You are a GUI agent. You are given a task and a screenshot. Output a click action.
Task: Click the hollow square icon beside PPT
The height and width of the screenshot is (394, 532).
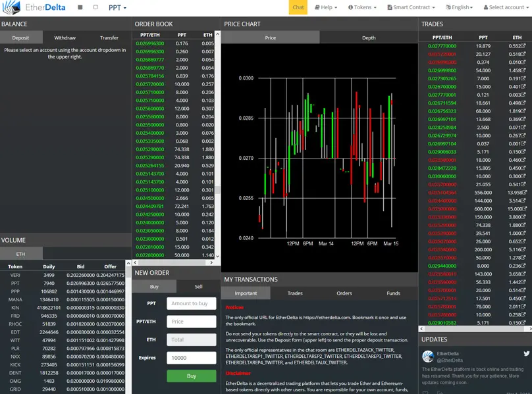95,7
